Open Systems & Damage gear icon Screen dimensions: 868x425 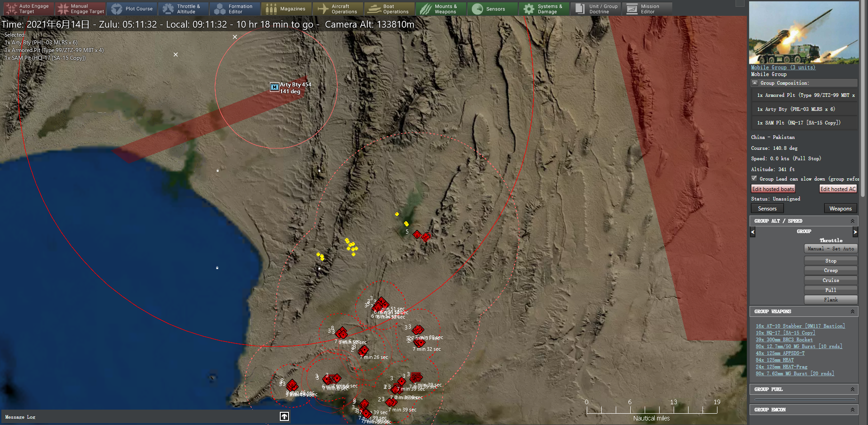(529, 9)
